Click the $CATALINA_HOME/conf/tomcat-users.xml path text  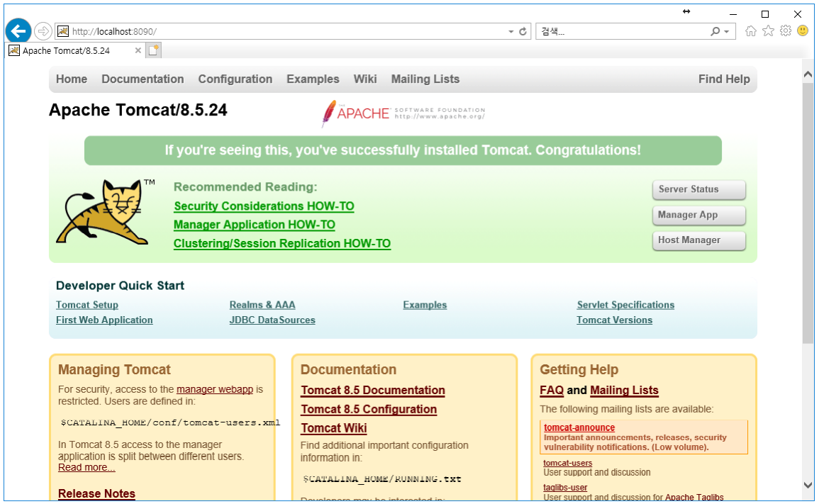(x=170, y=422)
